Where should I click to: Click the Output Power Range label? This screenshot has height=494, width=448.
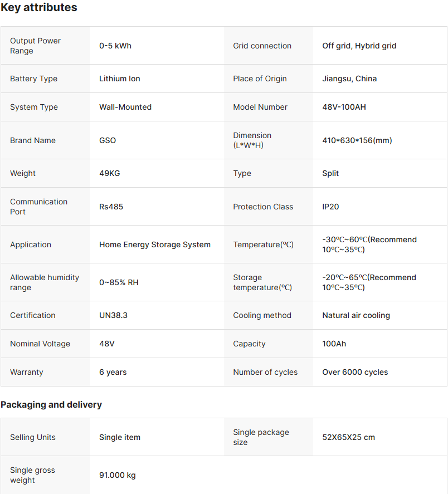pos(35,46)
